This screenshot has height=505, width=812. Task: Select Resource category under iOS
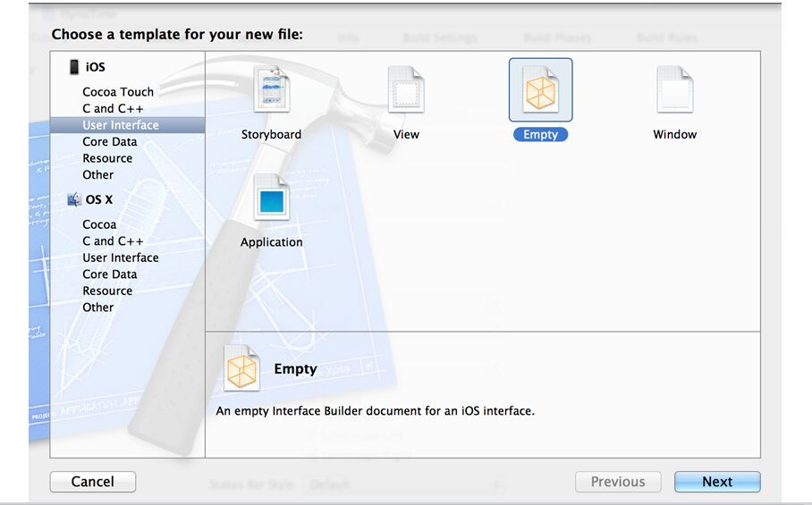[x=107, y=158]
